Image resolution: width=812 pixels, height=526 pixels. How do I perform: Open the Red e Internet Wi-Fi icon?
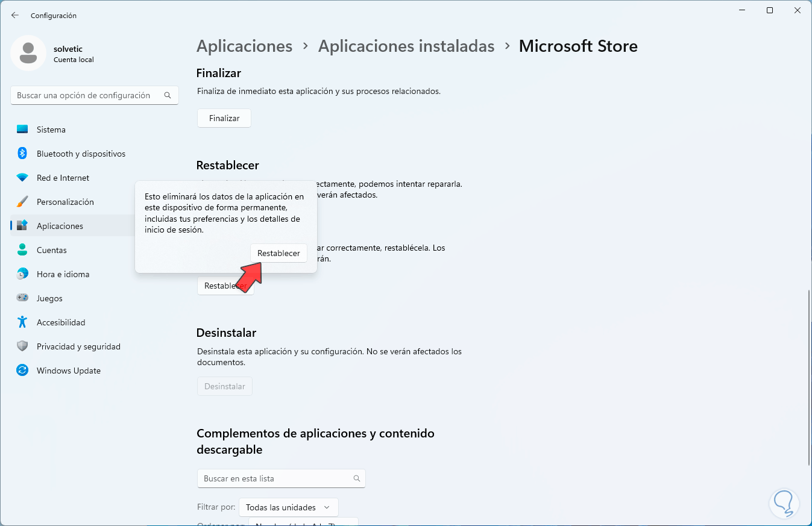click(22, 178)
